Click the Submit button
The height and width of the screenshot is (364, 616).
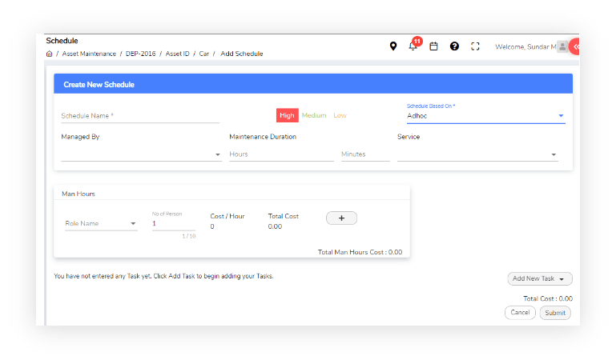555,313
